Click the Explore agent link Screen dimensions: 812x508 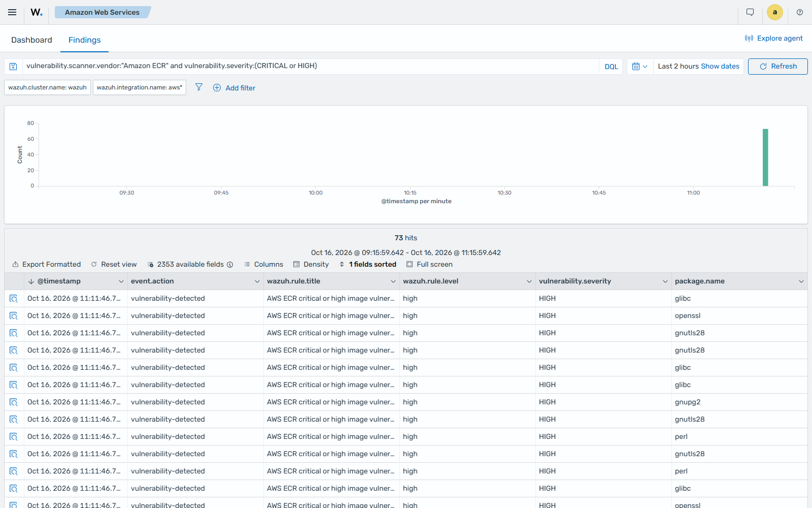(x=774, y=38)
